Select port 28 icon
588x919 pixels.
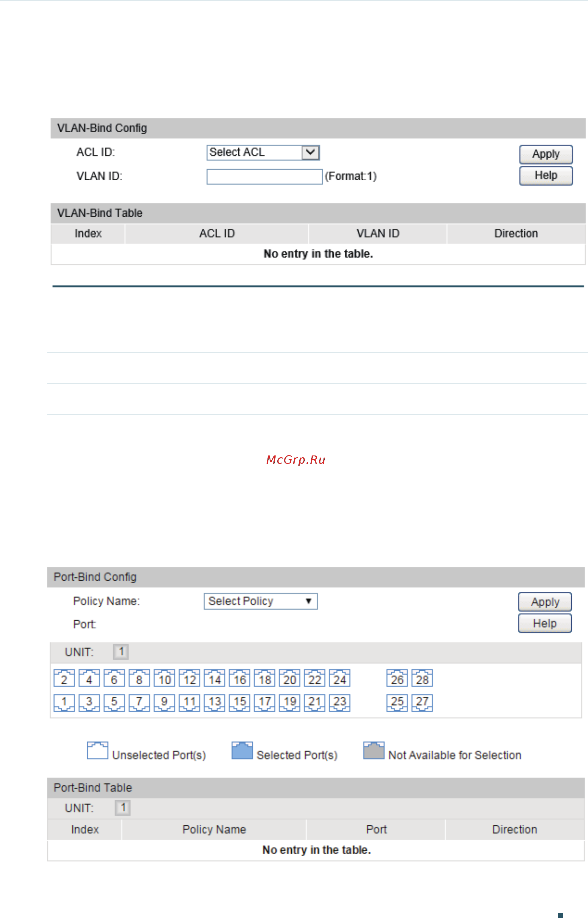pos(422,678)
